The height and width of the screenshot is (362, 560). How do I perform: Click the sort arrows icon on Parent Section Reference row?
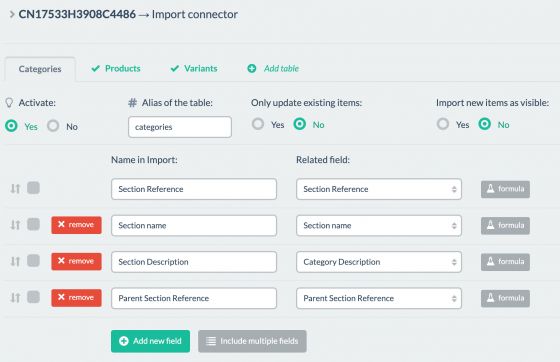(15, 298)
